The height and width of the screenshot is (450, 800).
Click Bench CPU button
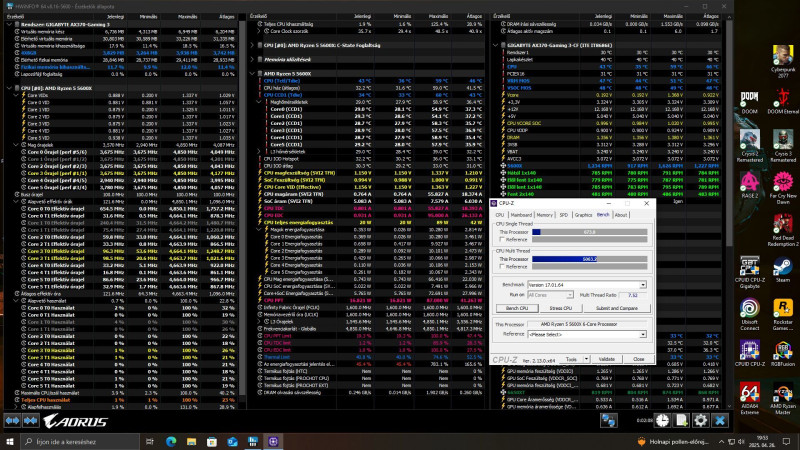(517, 308)
